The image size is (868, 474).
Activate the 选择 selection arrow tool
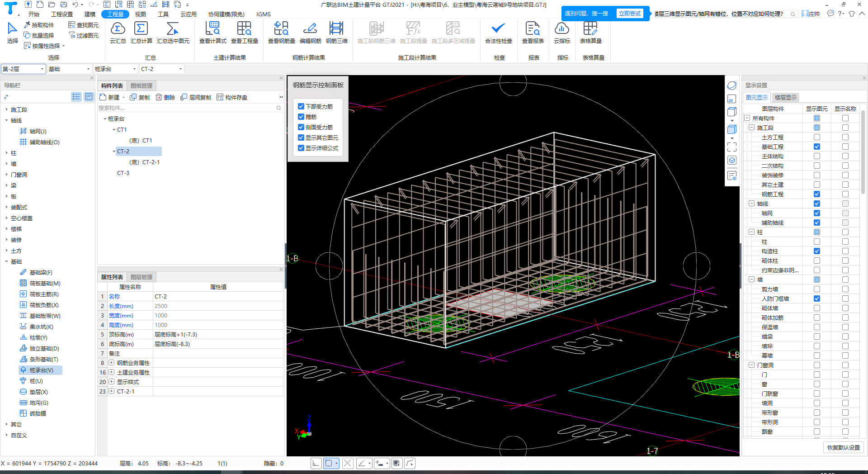coord(12,33)
